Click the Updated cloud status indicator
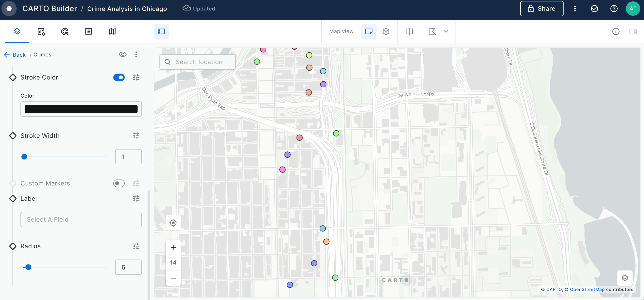 point(199,9)
